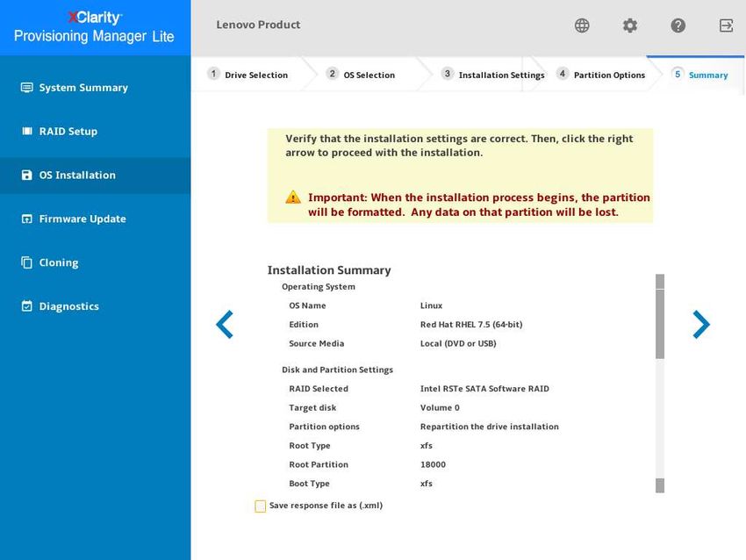
Task: Click the Installation Summary scrollbar thumb
Action: click(660, 324)
